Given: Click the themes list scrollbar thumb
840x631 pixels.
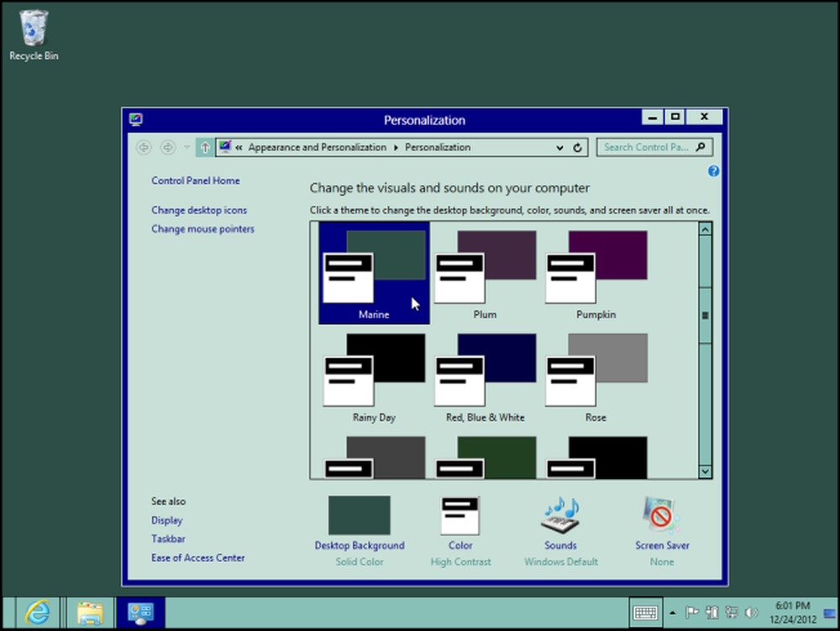Looking at the screenshot, I should (705, 316).
